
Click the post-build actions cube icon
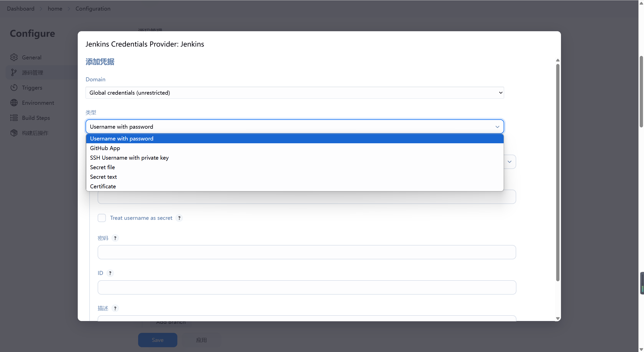(x=14, y=133)
